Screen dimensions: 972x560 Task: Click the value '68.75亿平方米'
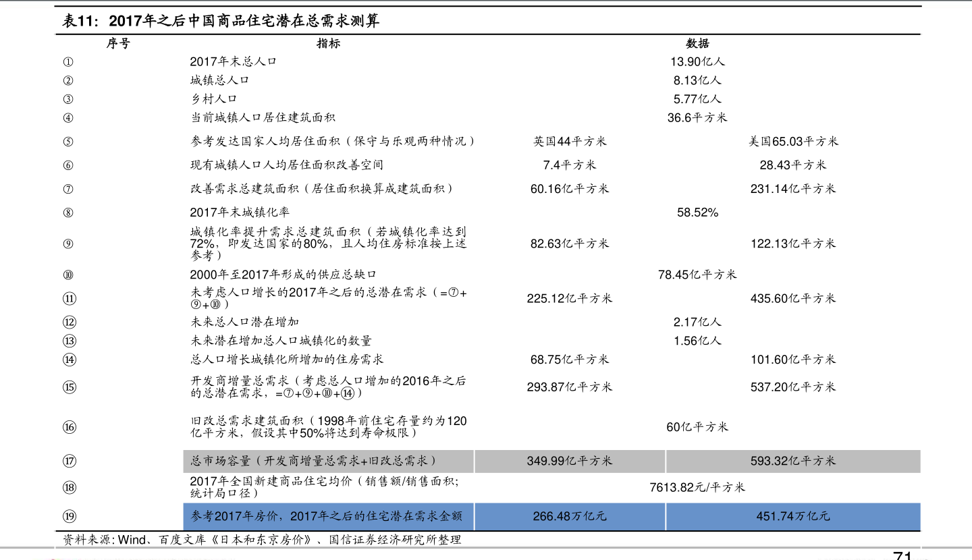click(570, 360)
